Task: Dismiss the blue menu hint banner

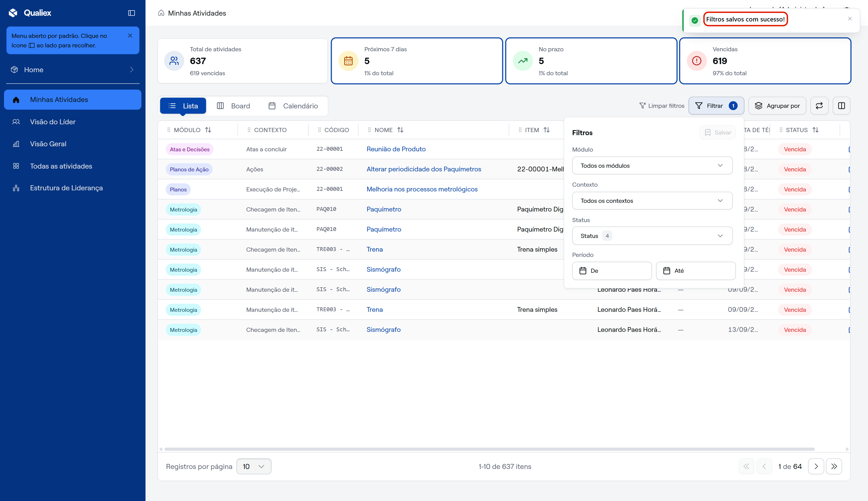Action: [130, 36]
